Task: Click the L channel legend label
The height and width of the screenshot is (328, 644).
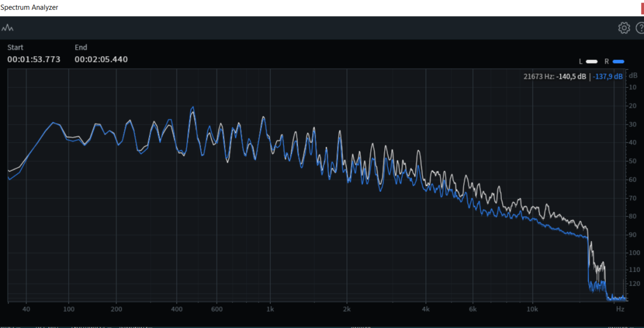Action: 581,61
